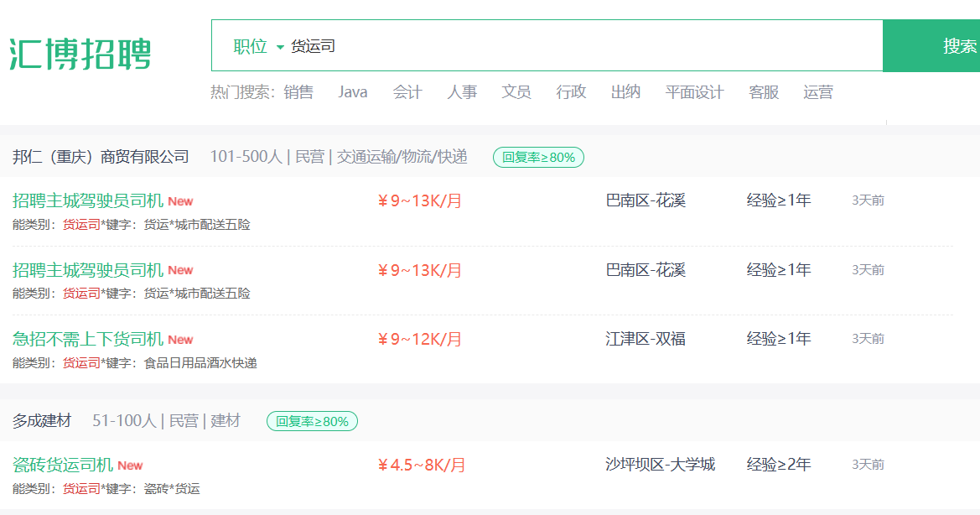The width and height of the screenshot is (980, 515).
Task: Select hot search term 出纳
Action: click(625, 92)
